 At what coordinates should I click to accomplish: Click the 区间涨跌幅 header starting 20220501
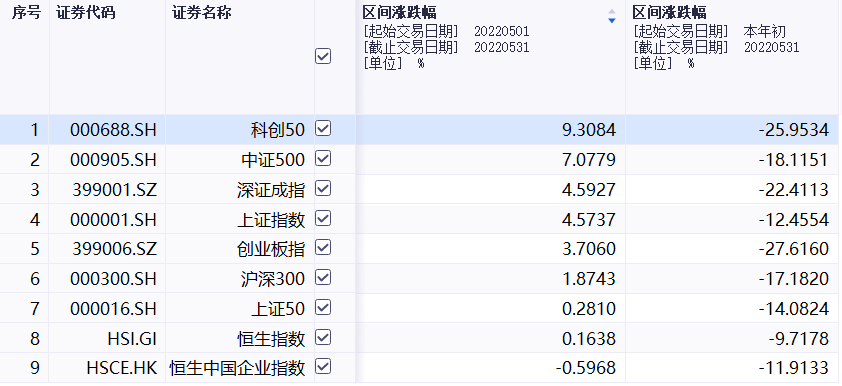coord(400,12)
